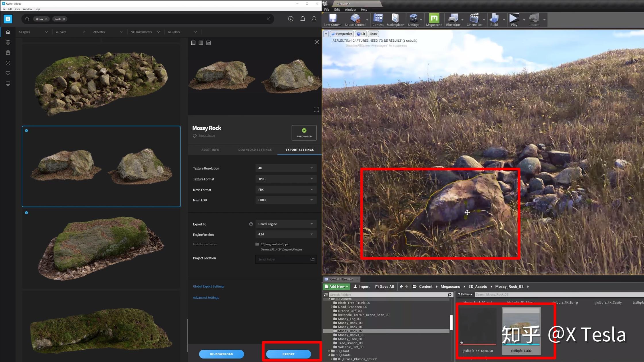Favorite the Mossy Rock asset
The height and width of the screenshot is (362, 644).
[x=195, y=136]
